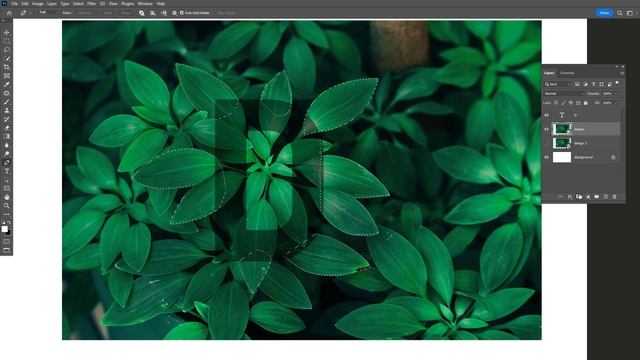Hide the selected Image layer
Viewport: 640px width, 360px height.
[x=547, y=129]
